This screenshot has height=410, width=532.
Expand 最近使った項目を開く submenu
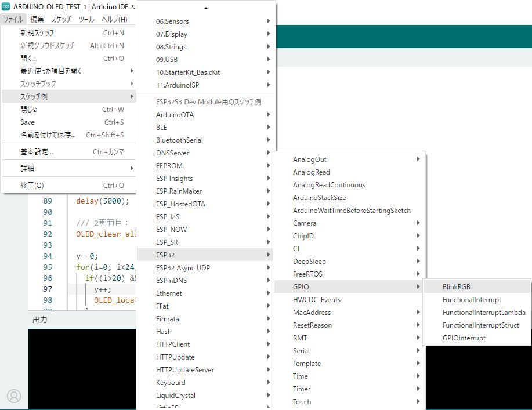click(x=51, y=71)
